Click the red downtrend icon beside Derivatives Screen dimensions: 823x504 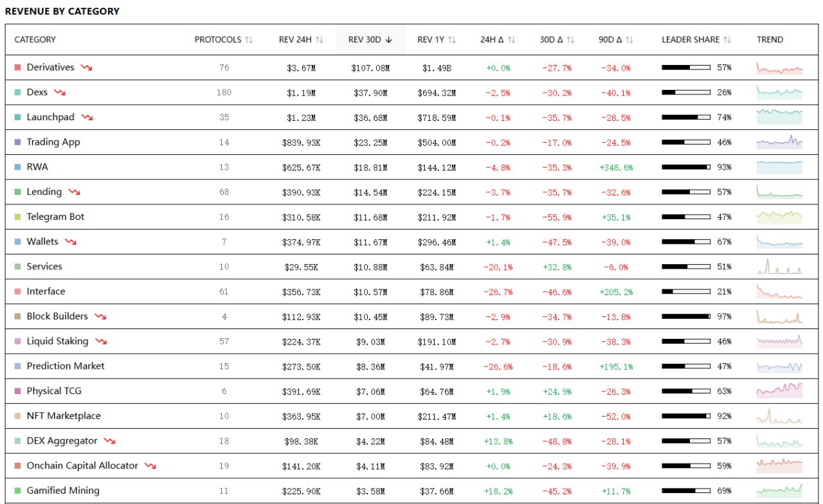click(86, 67)
